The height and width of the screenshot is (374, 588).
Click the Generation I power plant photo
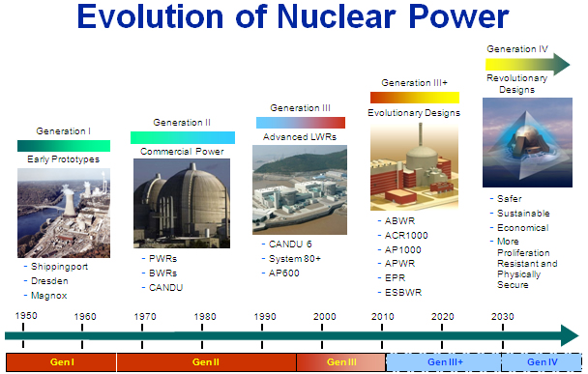tap(64, 213)
